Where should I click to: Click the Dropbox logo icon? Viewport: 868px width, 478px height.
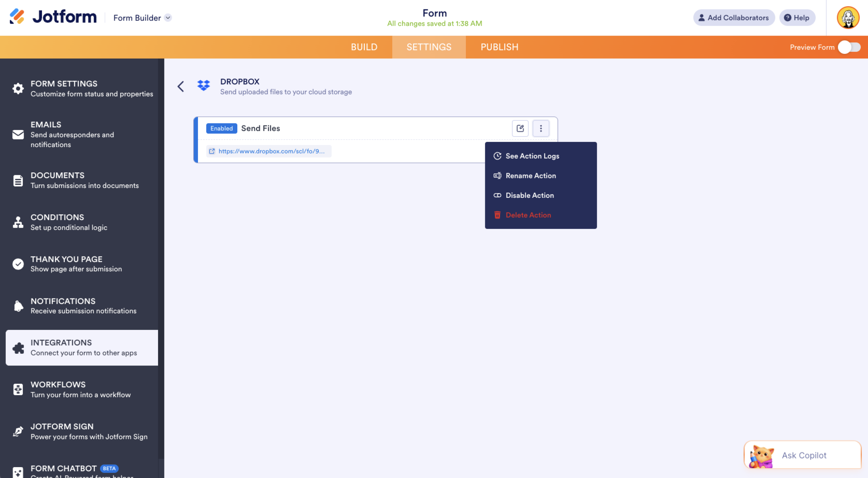pyautogui.click(x=204, y=86)
